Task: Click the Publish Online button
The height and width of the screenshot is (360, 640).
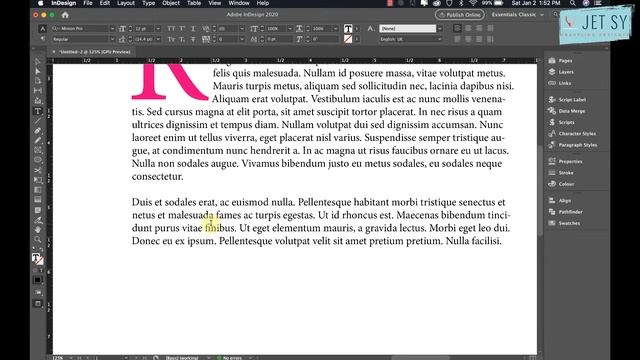Action: pyautogui.click(x=460, y=15)
